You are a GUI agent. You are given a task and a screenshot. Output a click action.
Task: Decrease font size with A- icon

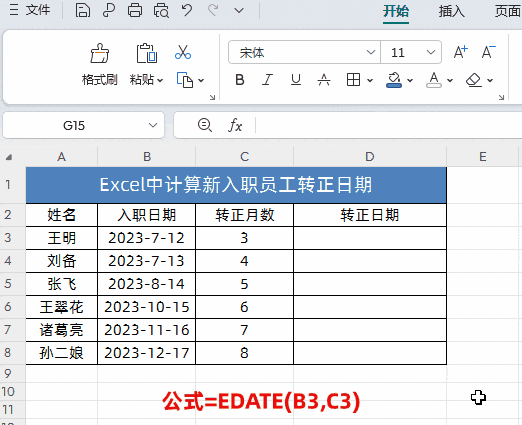click(488, 52)
